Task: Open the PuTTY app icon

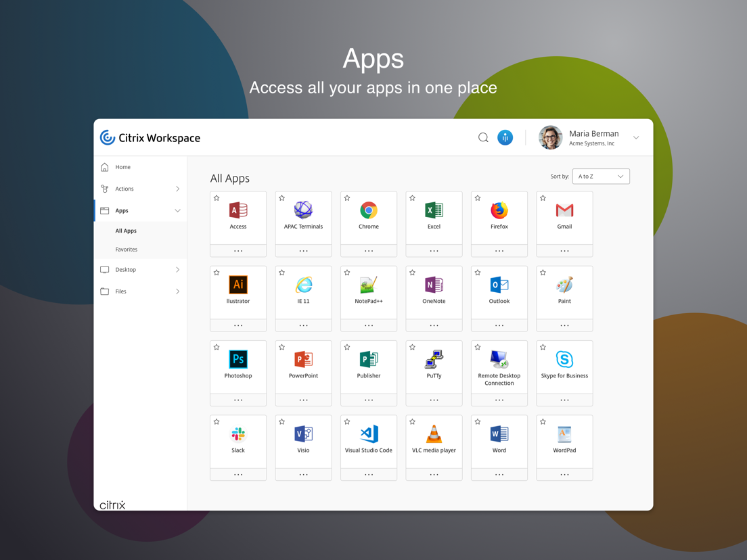Action: tap(434, 359)
